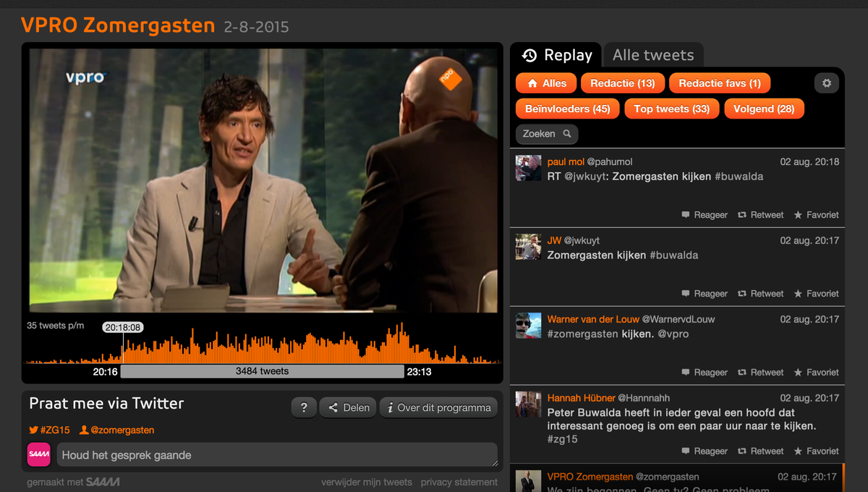Viewport: 868px width, 492px height.
Task: Click gemaakt met SAAM logo link
Action: coord(73,482)
